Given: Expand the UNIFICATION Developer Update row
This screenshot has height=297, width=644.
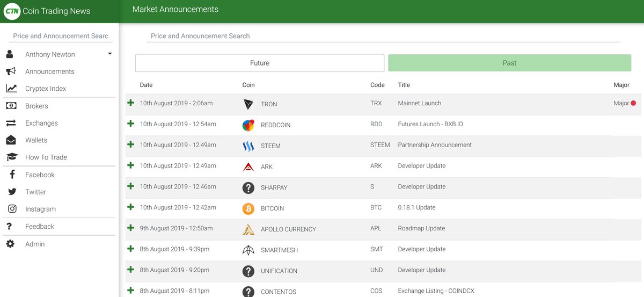Looking at the screenshot, I should (130, 270).
